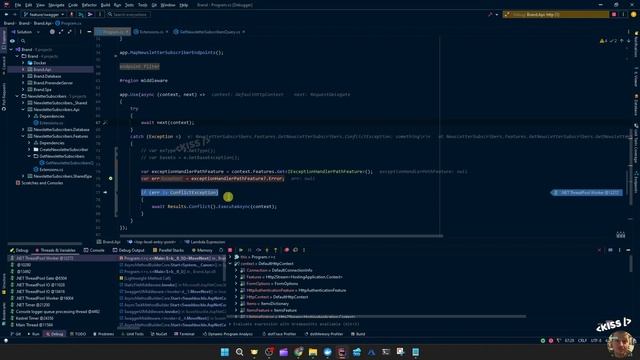Click the Resume Program play icon
Viewport: 640px width, 360px height.
[x=241, y=250]
